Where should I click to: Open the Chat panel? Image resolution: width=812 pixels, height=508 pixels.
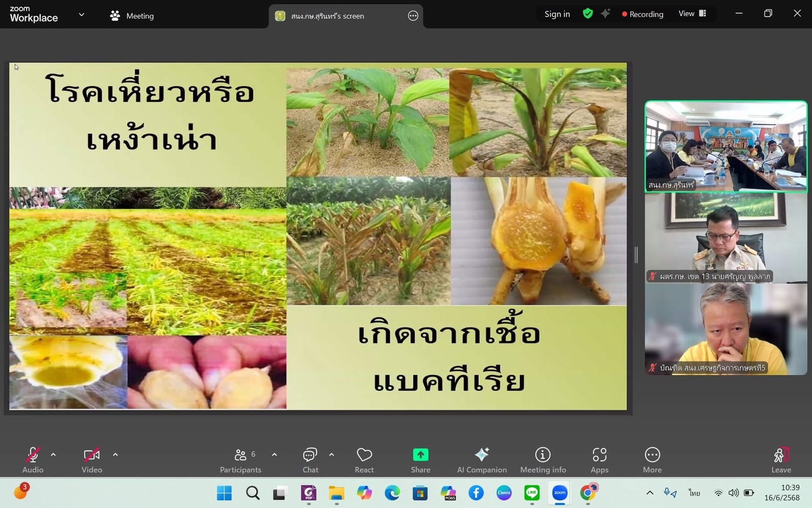point(310,460)
